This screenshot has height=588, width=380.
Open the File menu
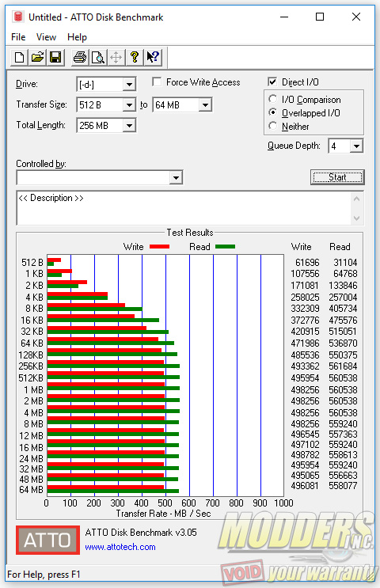click(x=18, y=37)
